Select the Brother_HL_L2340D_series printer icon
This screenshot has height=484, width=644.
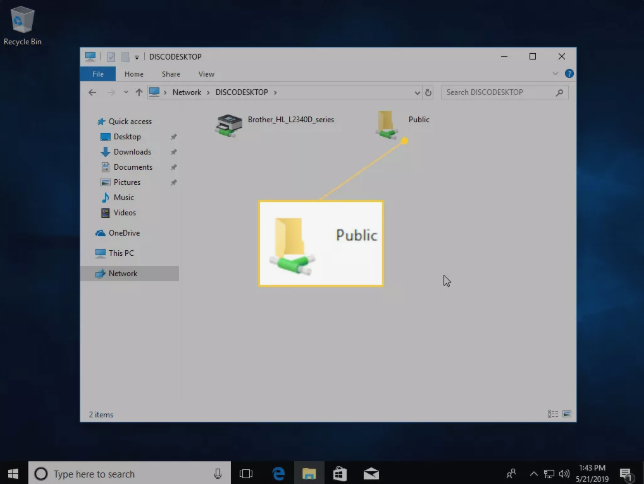pyautogui.click(x=229, y=125)
